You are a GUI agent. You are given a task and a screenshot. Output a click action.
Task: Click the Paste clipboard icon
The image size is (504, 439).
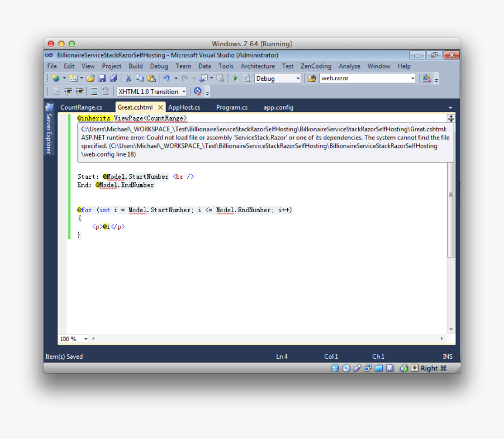pyautogui.click(x=151, y=78)
